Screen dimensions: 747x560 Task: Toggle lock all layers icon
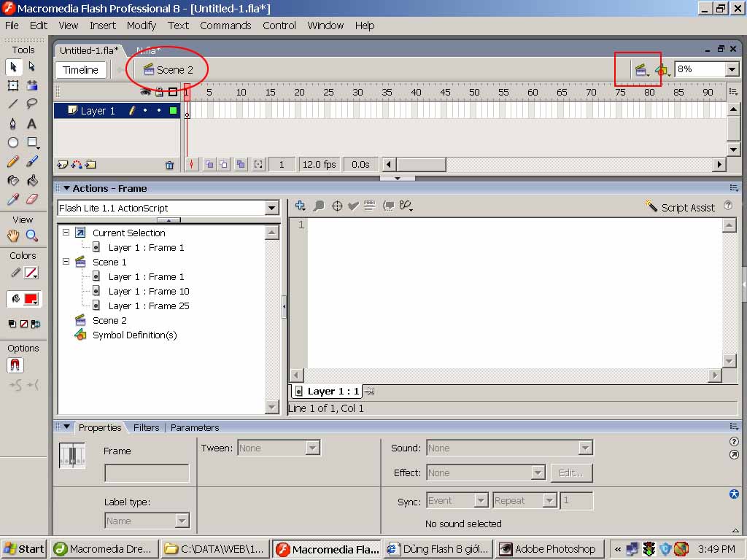(159, 92)
